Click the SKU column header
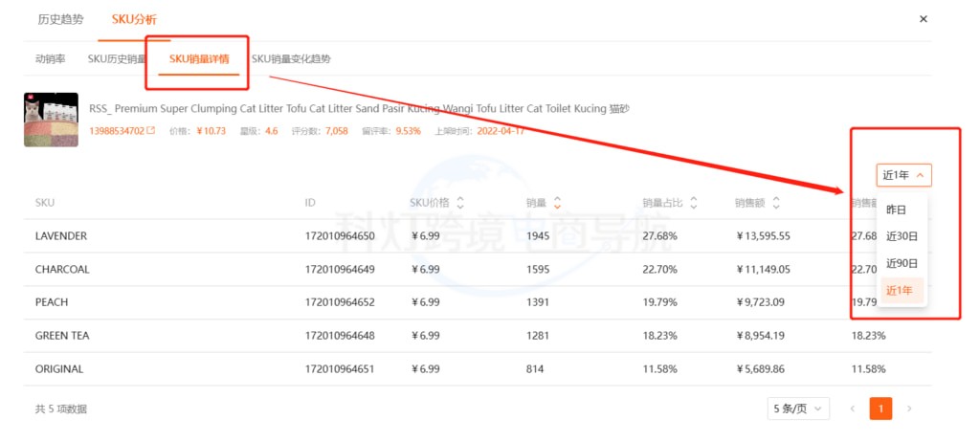 click(x=44, y=203)
